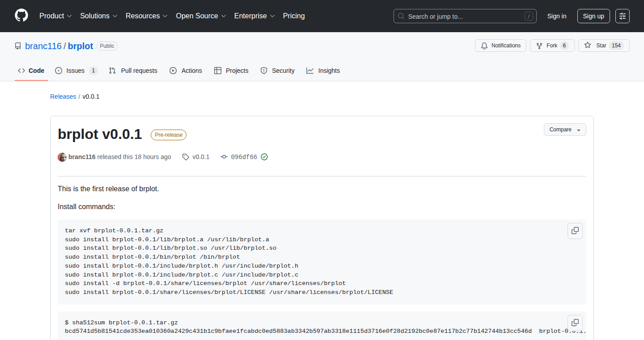This screenshot has height=340, width=644.
Task: Click the green commit status check icon
Action: pos(264,157)
